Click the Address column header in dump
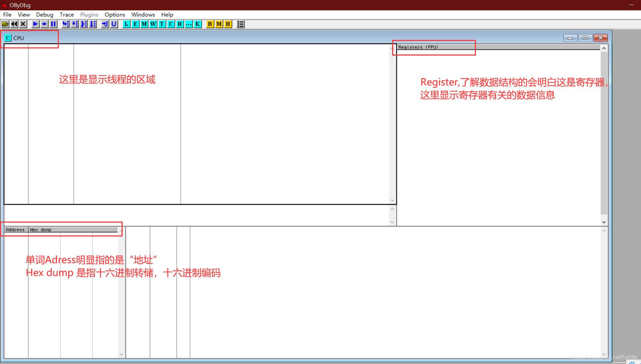 [16, 230]
